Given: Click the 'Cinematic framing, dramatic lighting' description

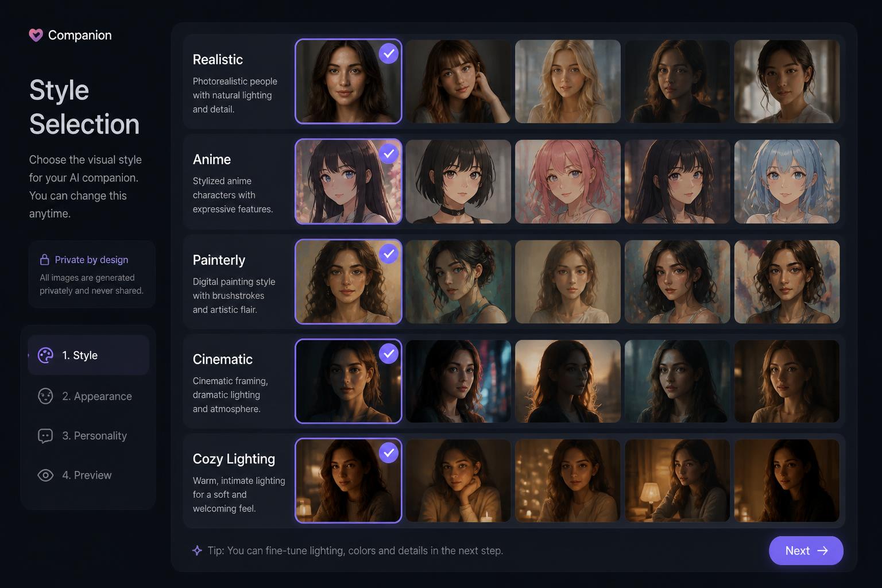Looking at the screenshot, I should point(230,395).
